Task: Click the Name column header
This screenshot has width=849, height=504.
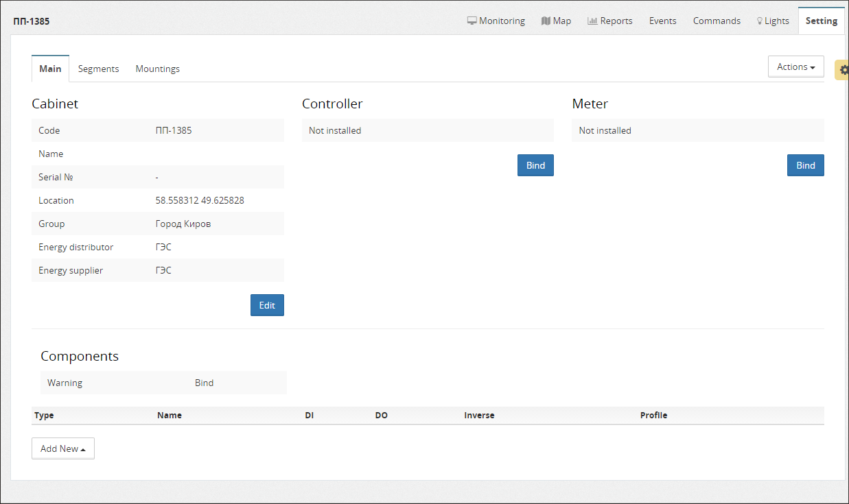Action: coord(169,415)
